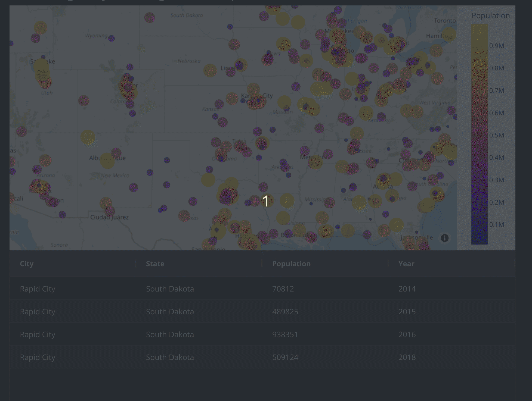This screenshot has width=532, height=401.
Task: Click the Albuquerque city marker
Action: [x=107, y=161]
